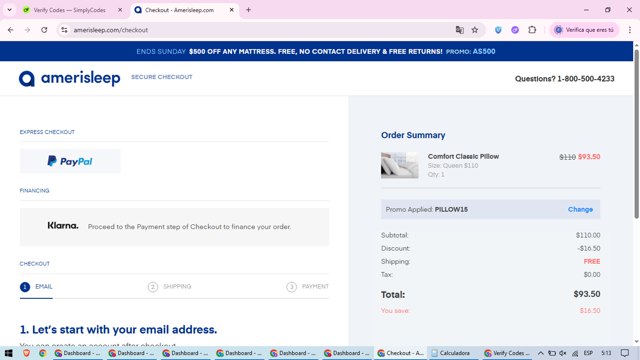Click the AS500 promo code text
The image size is (640, 360).
pos(484,51)
